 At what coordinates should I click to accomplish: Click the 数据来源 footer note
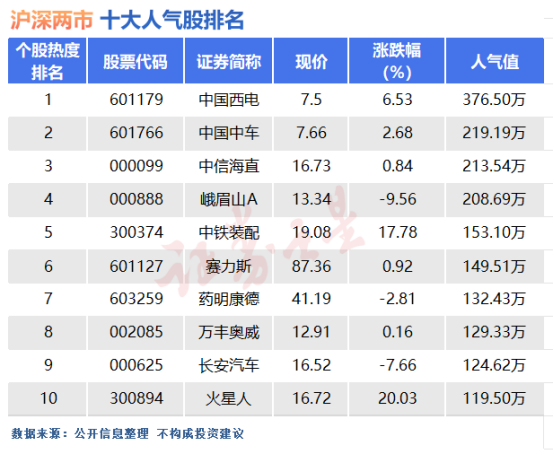click(79, 433)
